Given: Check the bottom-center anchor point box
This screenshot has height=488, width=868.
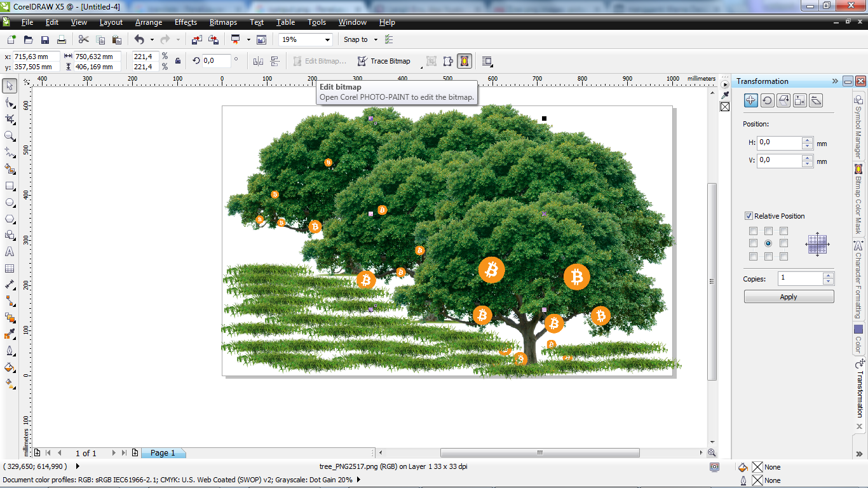Looking at the screenshot, I should point(769,257).
